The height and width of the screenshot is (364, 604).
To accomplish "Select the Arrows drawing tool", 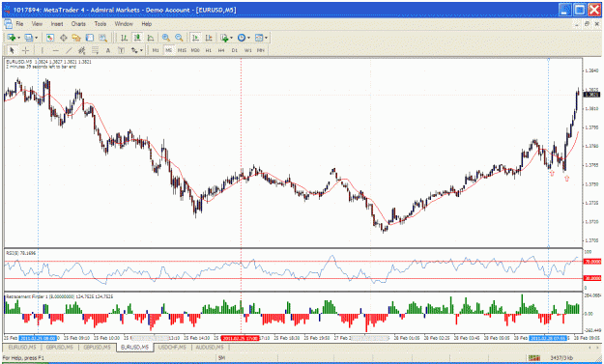I will pos(134,50).
